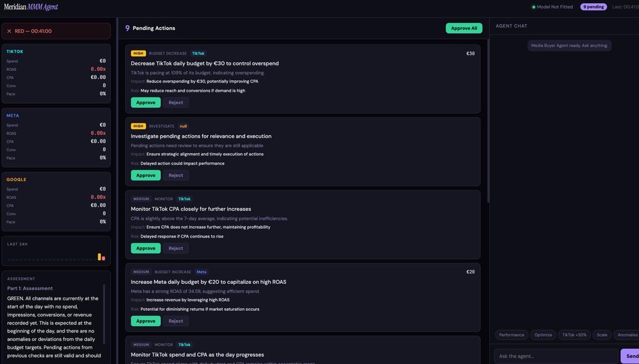The height and width of the screenshot is (364, 639).
Task: Click the Part 1: Assessment heading
Action: 30,288
